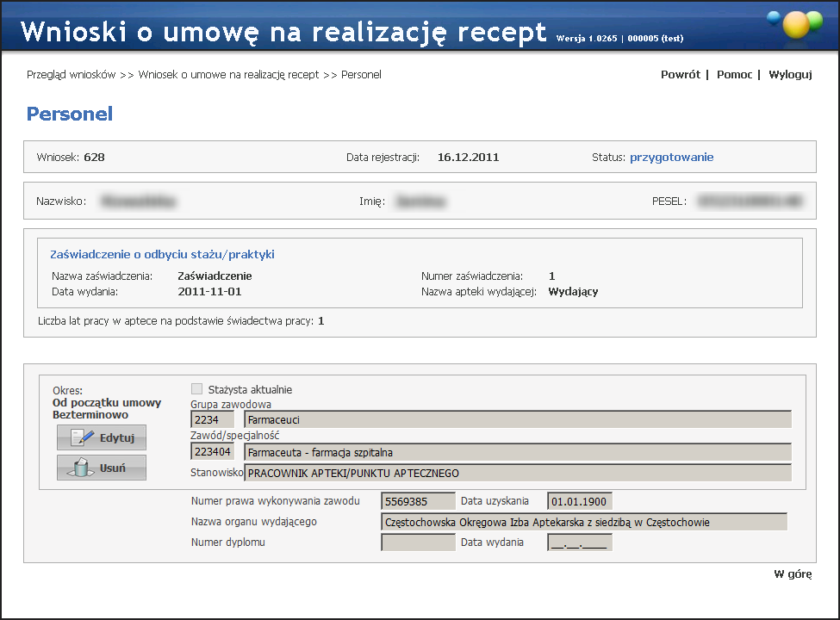Click the Grupa zawodowa code field 2234
Screen dimensions: 840x620
click(212, 420)
